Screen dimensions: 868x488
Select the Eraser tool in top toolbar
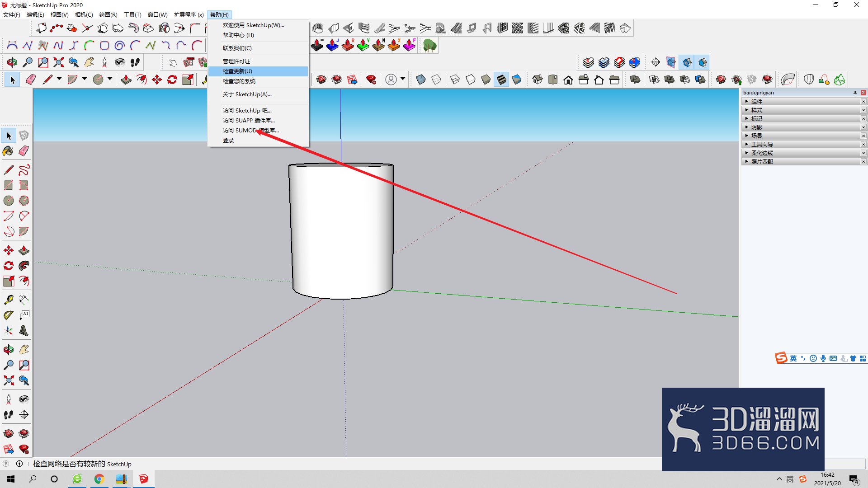31,80
